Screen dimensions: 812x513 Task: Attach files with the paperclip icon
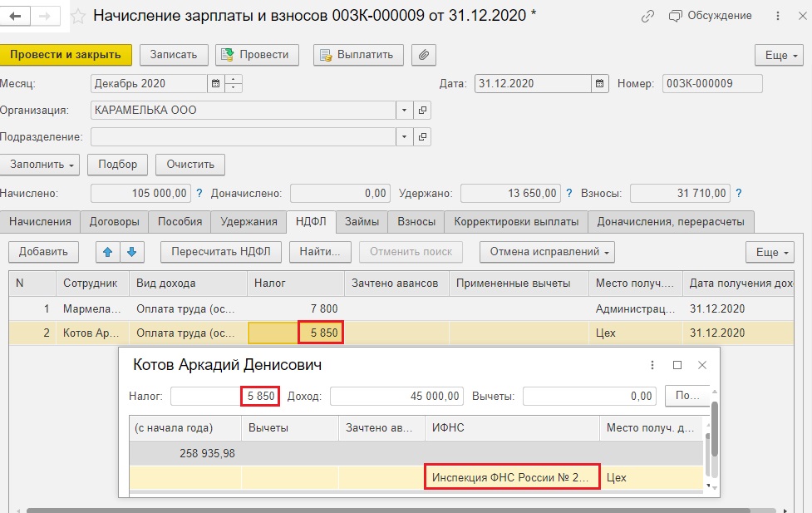(x=424, y=55)
